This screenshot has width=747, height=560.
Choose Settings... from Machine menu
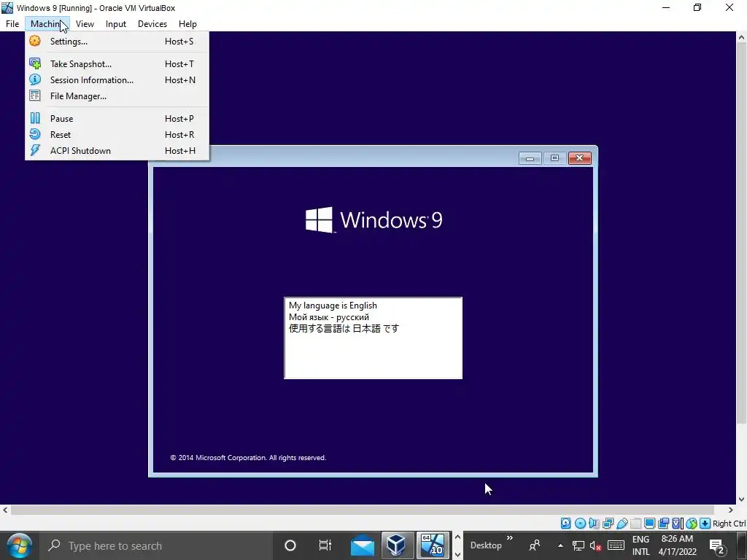click(x=117, y=42)
